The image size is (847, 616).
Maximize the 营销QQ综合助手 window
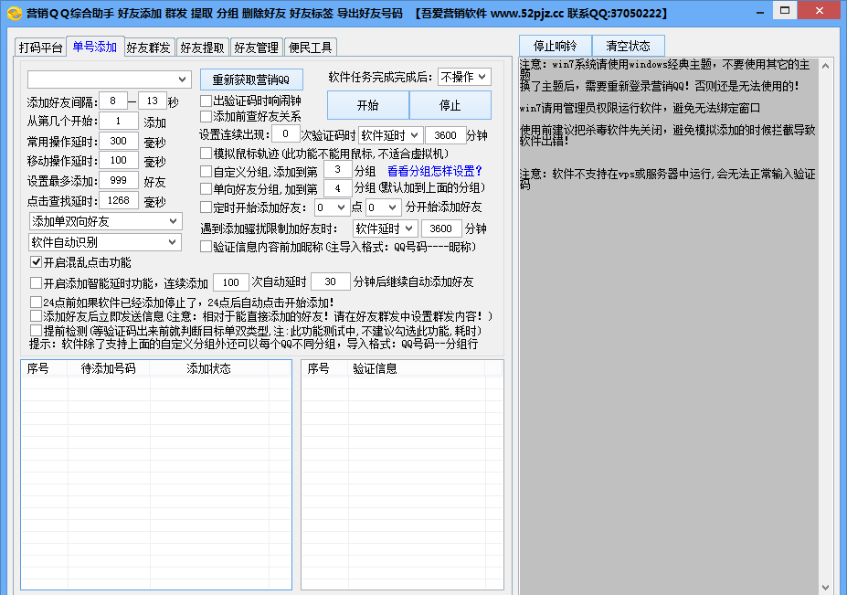point(785,10)
